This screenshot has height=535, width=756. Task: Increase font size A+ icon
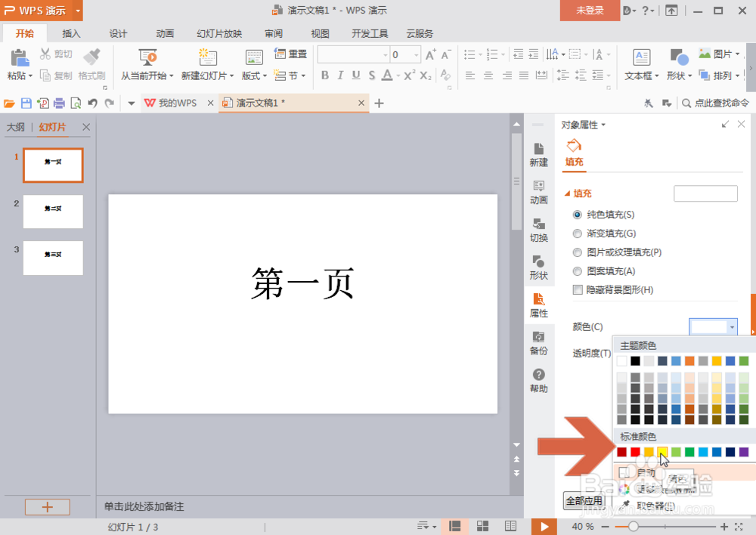(431, 54)
